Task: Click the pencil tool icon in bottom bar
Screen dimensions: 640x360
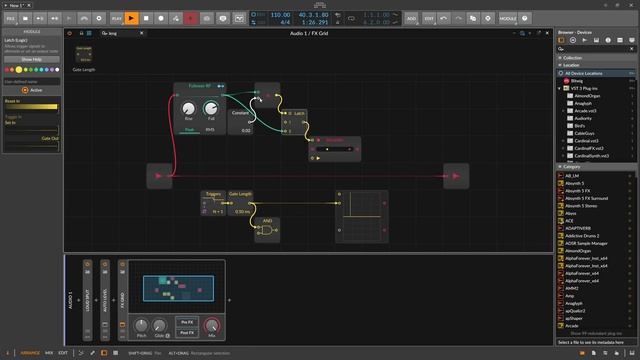Action: pyautogui.click(x=92, y=353)
